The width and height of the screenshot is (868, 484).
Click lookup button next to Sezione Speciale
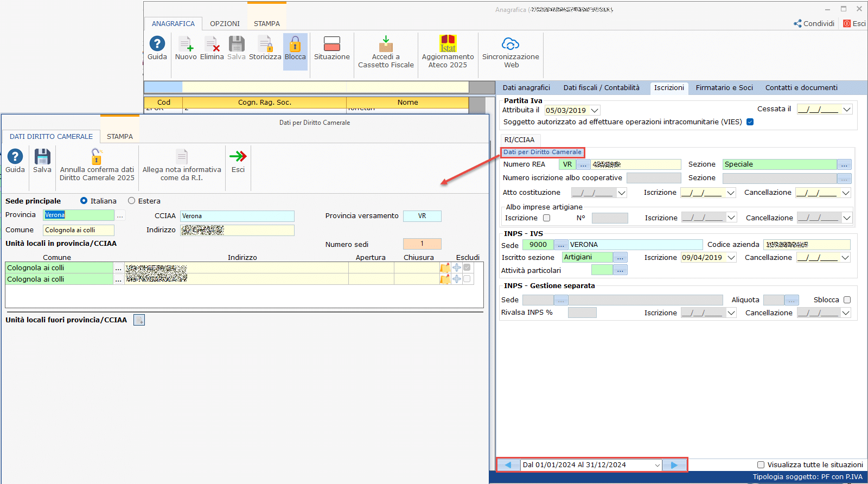(844, 164)
